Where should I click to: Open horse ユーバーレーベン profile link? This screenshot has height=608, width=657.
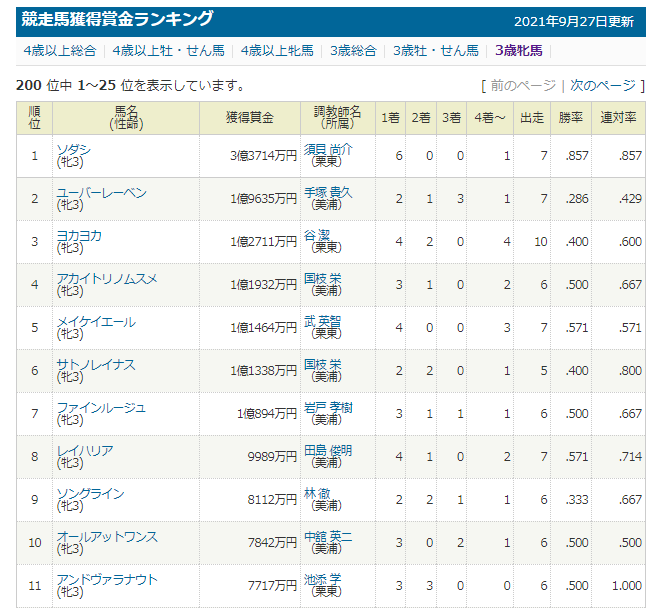pos(101,192)
